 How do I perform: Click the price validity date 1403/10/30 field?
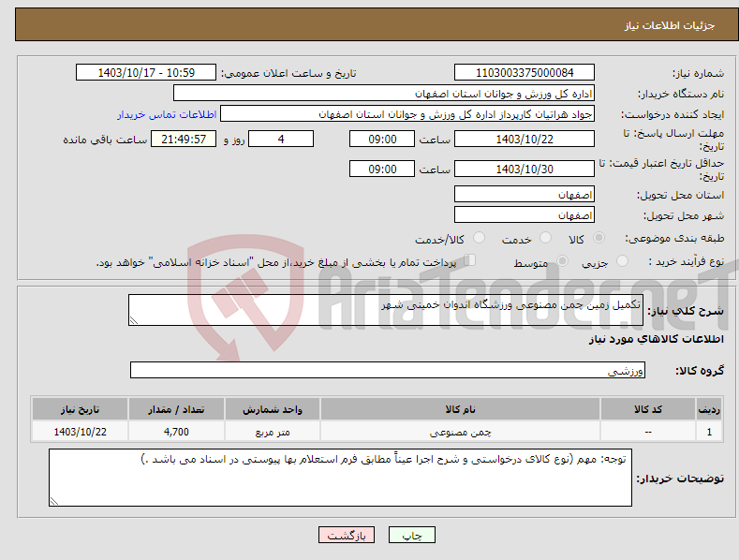pos(525,169)
